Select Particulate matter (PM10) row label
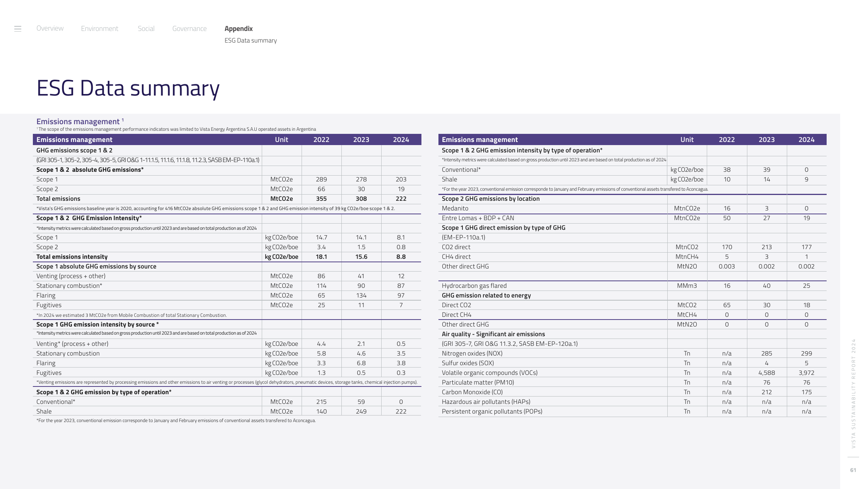Image resolution: width=868 pixels, height=489 pixels. [x=478, y=383]
